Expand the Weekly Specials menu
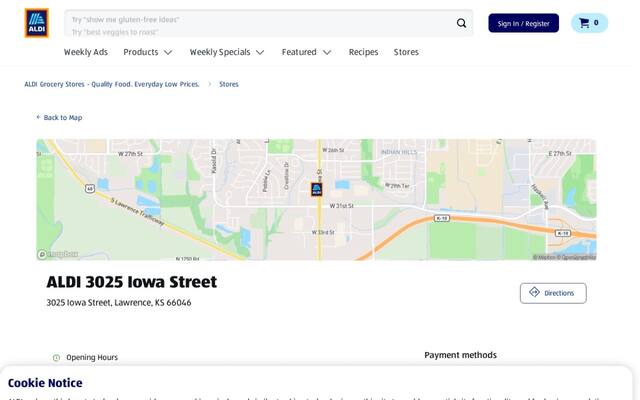Viewport: 640px width, 400px height. [227, 52]
